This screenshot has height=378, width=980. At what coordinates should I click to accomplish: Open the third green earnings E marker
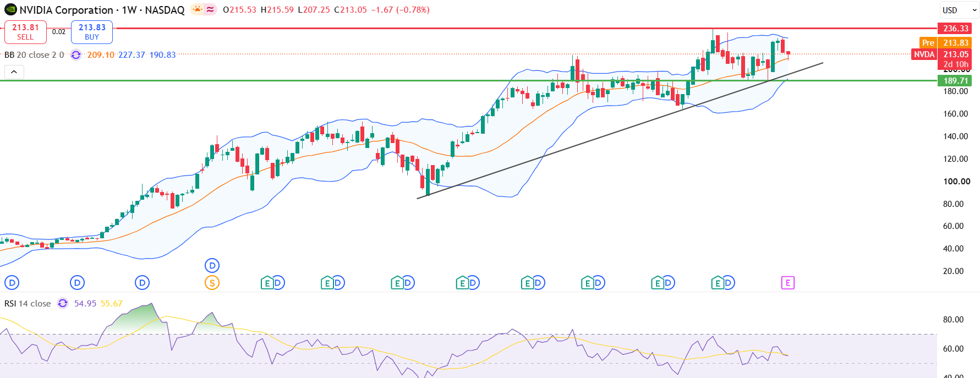point(397,283)
